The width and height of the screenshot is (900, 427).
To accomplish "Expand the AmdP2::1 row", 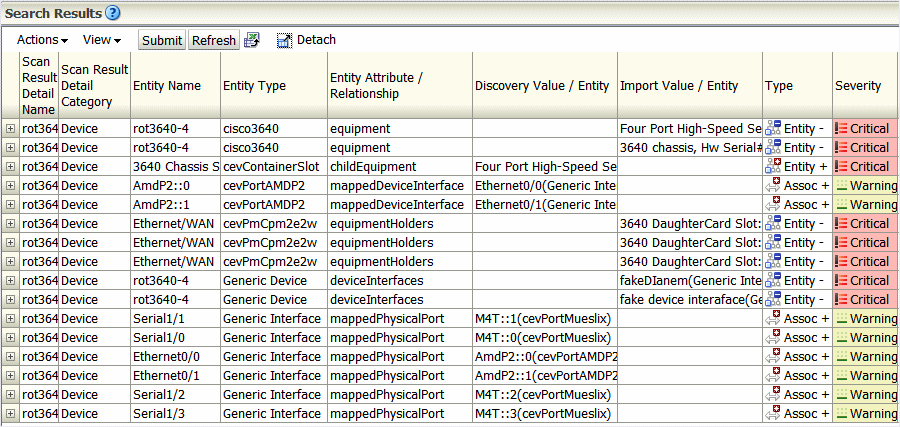I will tap(10, 204).
